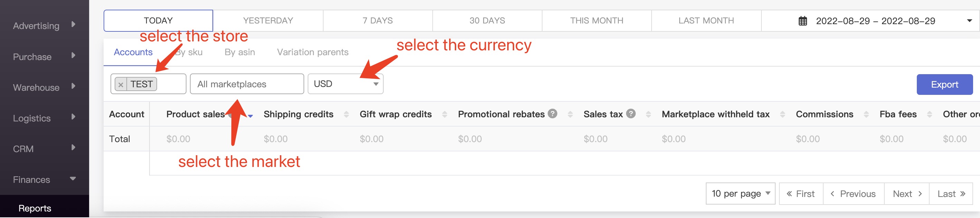Open the calendar date range picker icon
Screen dimensions: 980x218
pos(803,21)
